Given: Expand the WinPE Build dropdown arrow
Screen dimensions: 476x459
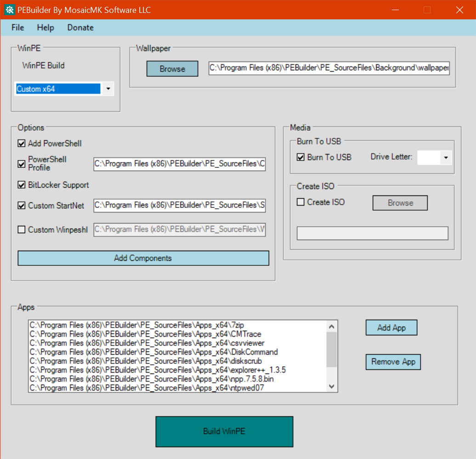Looking at the screenshot, I should point(108,89).
